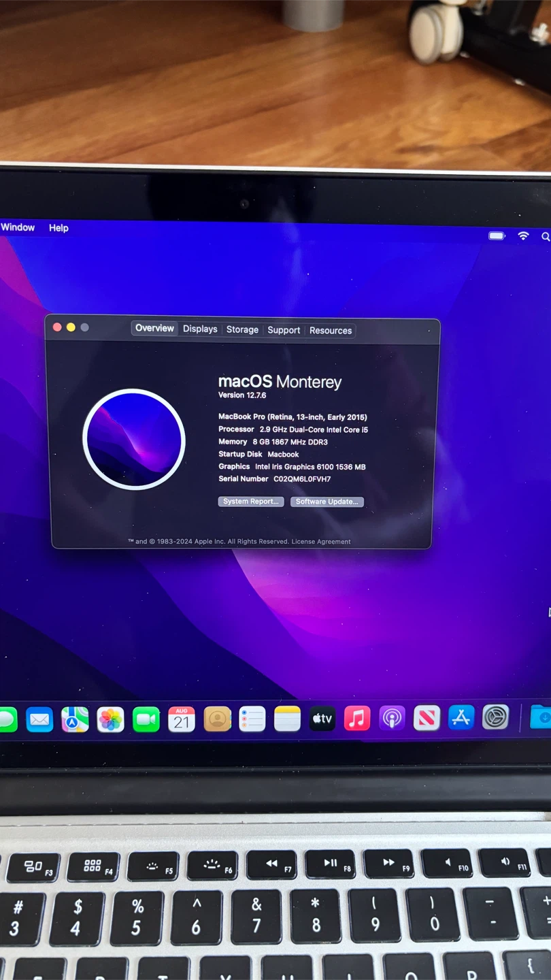This screenshot has height=980, width=551.
Task: Launch Reminders from the Dock
Action: click(x=252, y=719)
